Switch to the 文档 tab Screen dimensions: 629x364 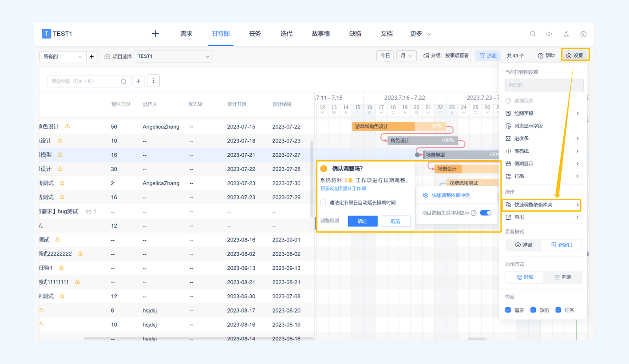click(x=387, y=34)
